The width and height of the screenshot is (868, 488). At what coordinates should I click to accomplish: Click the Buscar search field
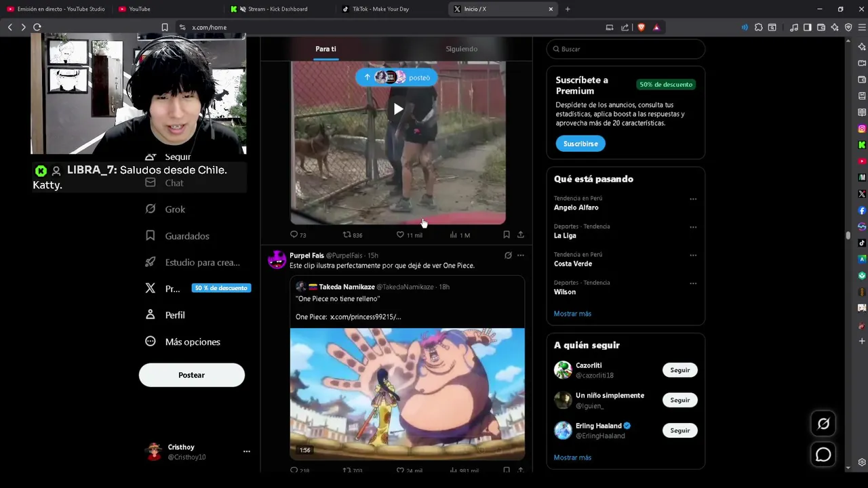(626, 49)
